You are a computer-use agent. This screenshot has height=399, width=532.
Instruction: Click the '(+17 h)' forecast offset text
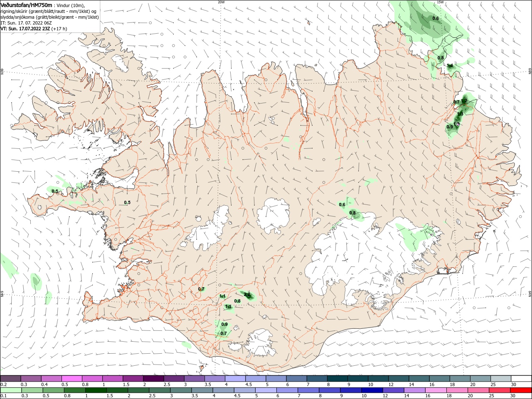tap(59, 29)
